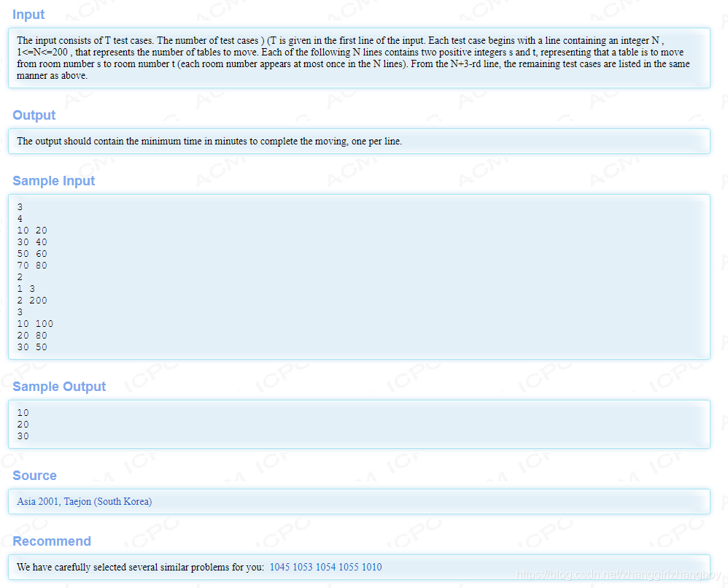Click sample input line '10 20'
The image size is (728, 588).
[32, 231]
